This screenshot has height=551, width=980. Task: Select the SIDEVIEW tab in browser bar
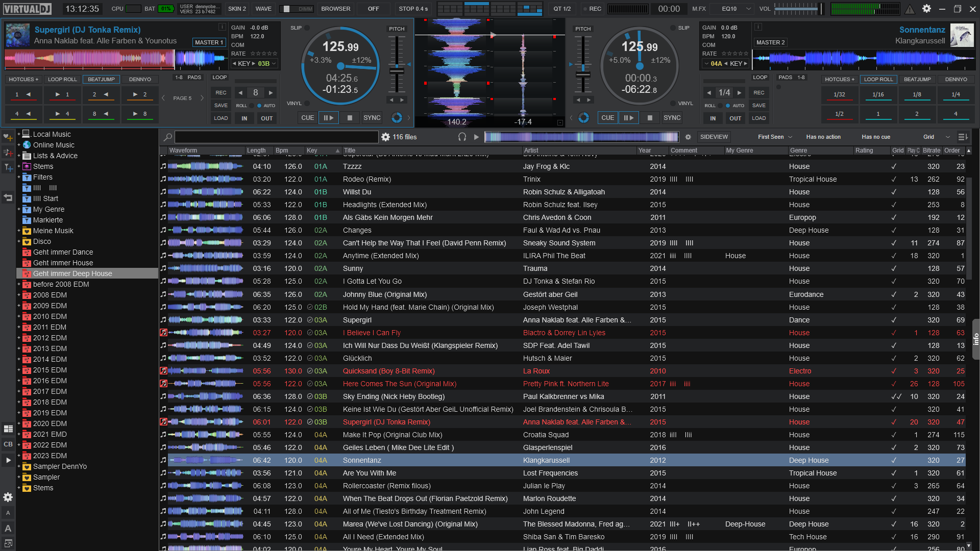coord(714,137)
